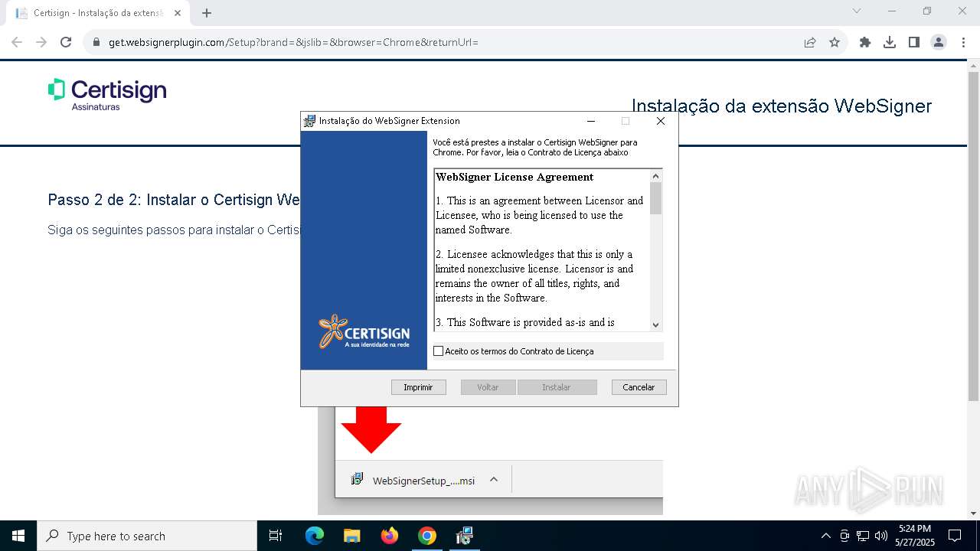Viewport: 980px width, 551px height.
Task: Click the network tray icon
Action: 863,536
